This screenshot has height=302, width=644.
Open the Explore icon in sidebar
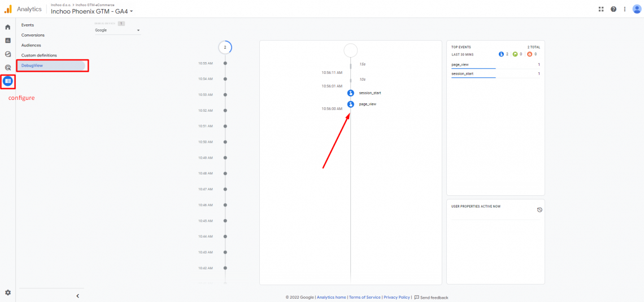pos(8,54)
